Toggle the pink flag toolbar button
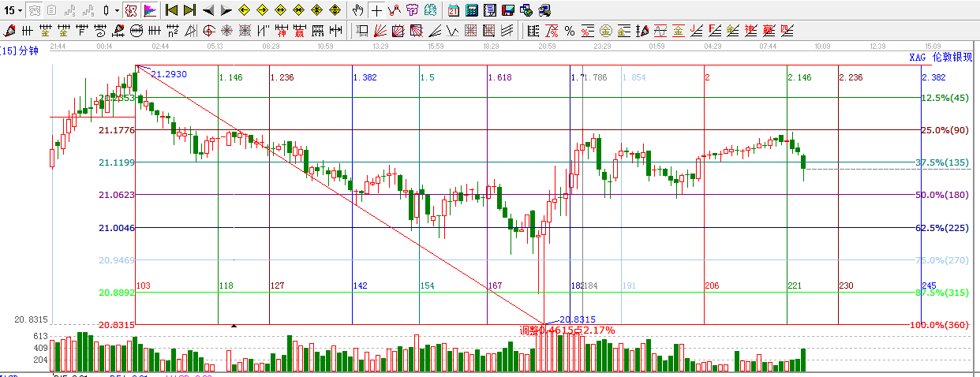The height and width of the screenshot is (377, 980). pos(150,10)
